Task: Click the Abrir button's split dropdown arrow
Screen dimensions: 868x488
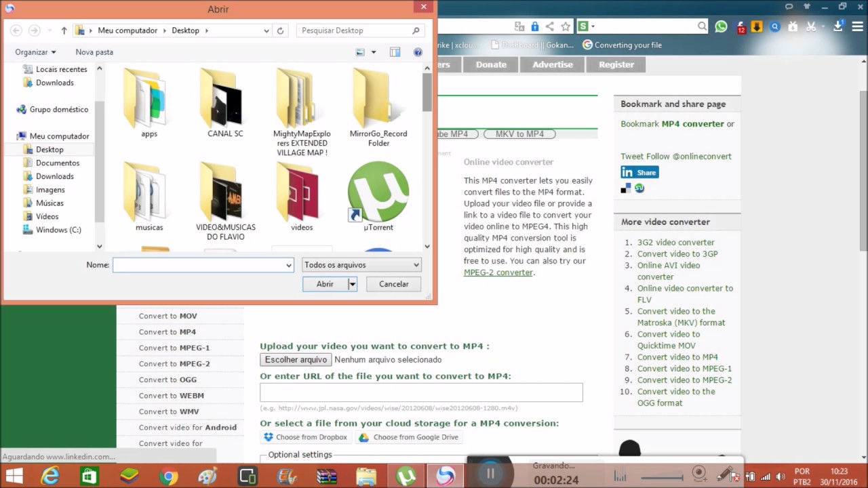Action: click(x=352, y=284)
